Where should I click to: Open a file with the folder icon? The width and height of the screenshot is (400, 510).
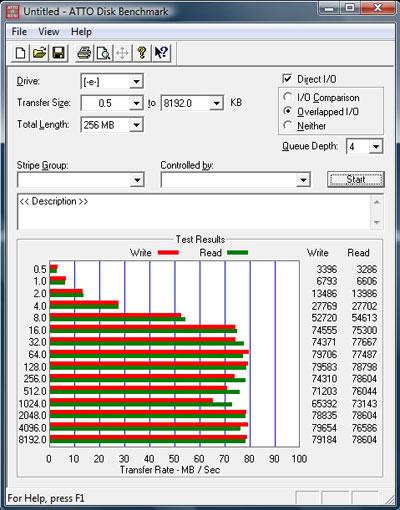tap(39, 53)
